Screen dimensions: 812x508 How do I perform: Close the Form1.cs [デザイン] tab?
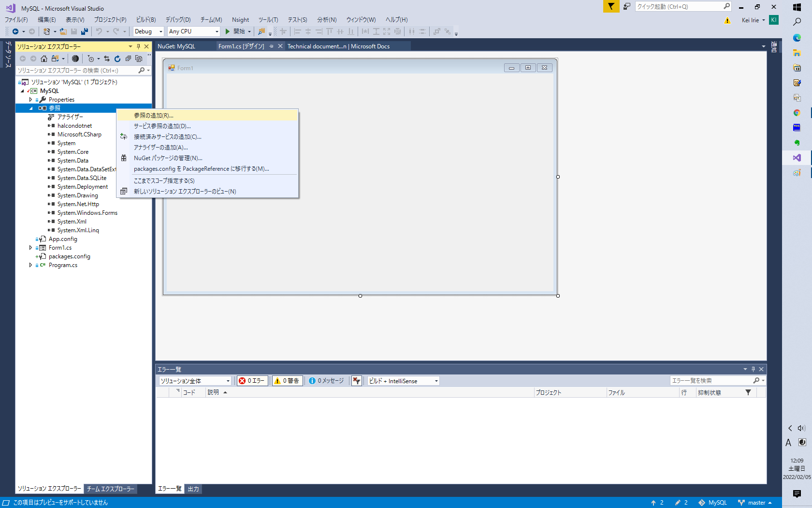coord(280,46)
